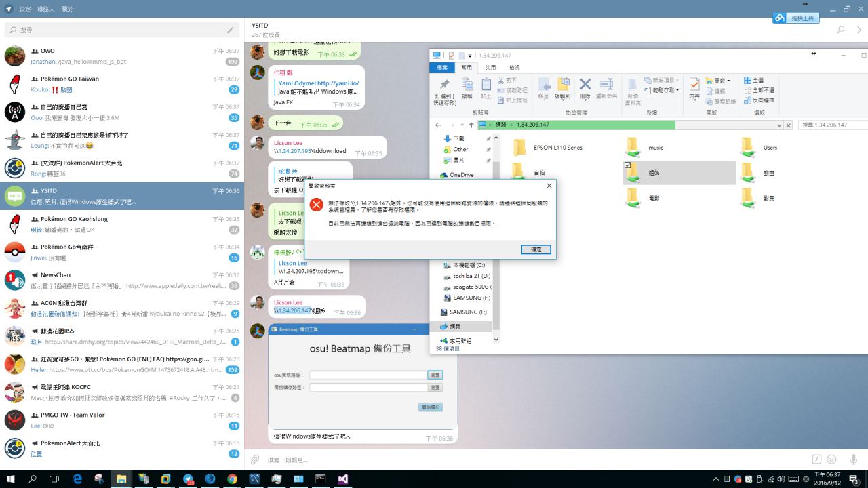
Task: Click the pin to Quick Access icon
Action: coord(444,85)
